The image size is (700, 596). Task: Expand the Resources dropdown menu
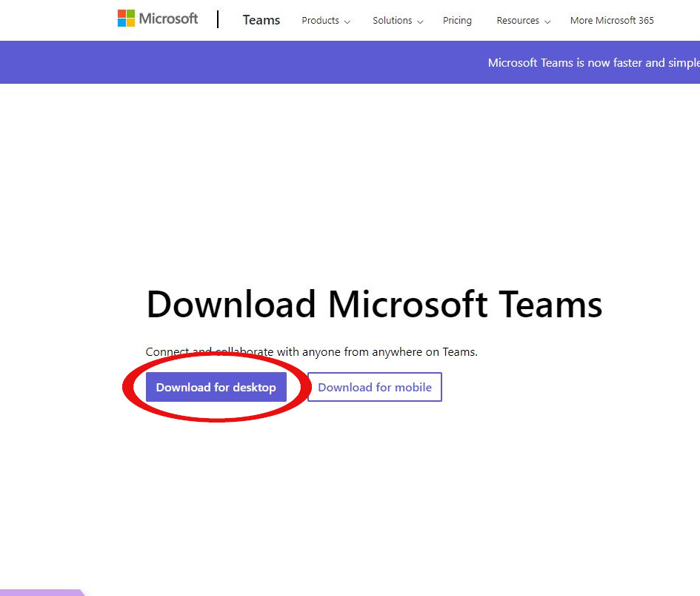pyautogui.click(x=524, y=21)
